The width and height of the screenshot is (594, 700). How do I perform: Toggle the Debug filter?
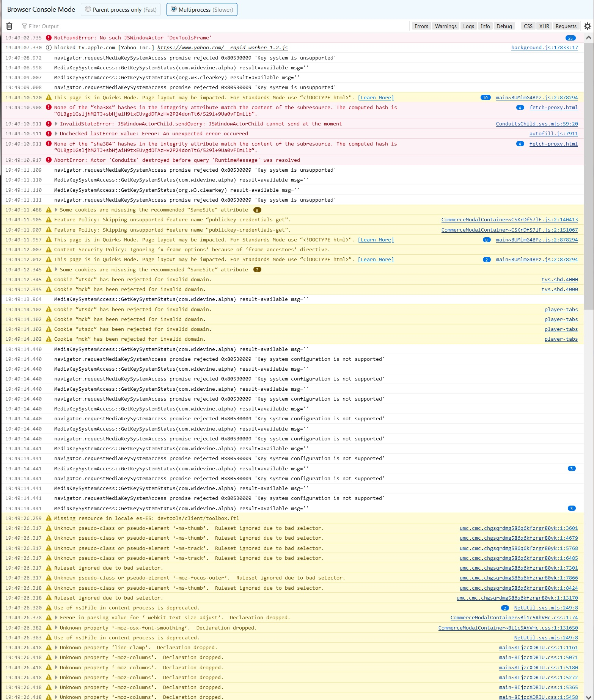[x=504, y=26]
